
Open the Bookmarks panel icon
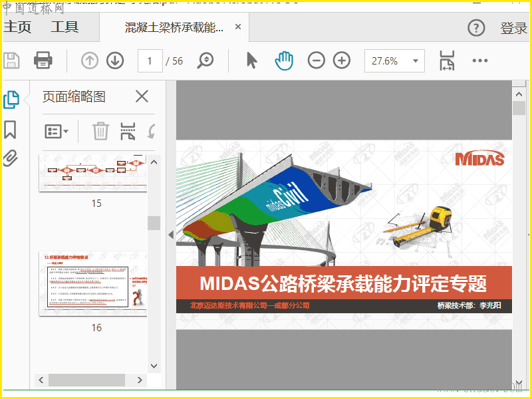10,130
